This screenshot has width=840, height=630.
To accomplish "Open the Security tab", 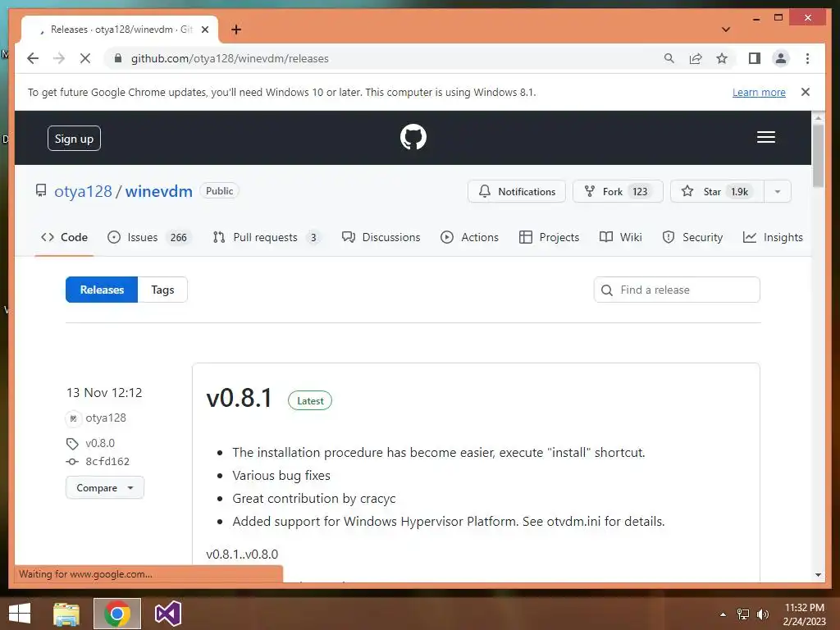I will [692, 237].
